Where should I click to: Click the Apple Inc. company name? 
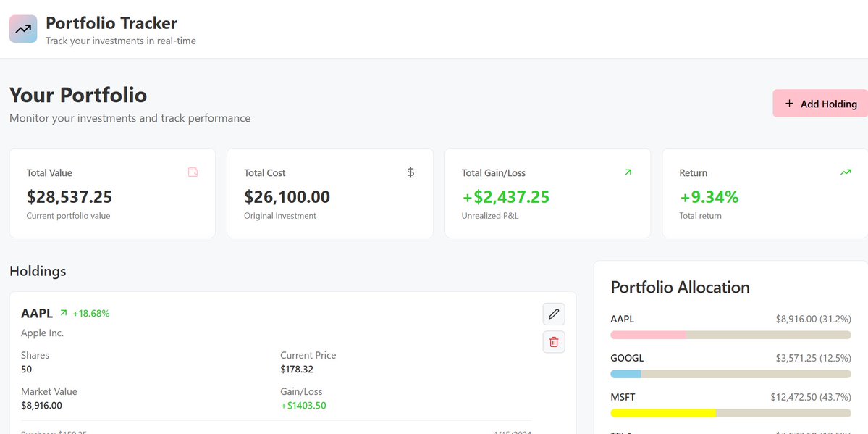(42, 333)
